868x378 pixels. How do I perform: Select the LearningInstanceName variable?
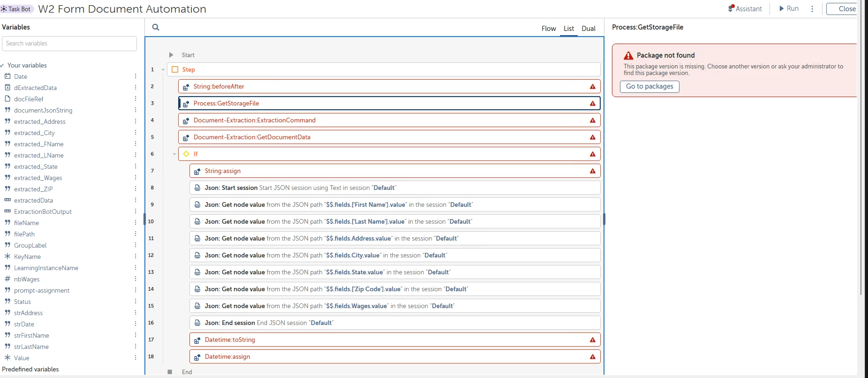pyautogui.click(x=46, y=268)
